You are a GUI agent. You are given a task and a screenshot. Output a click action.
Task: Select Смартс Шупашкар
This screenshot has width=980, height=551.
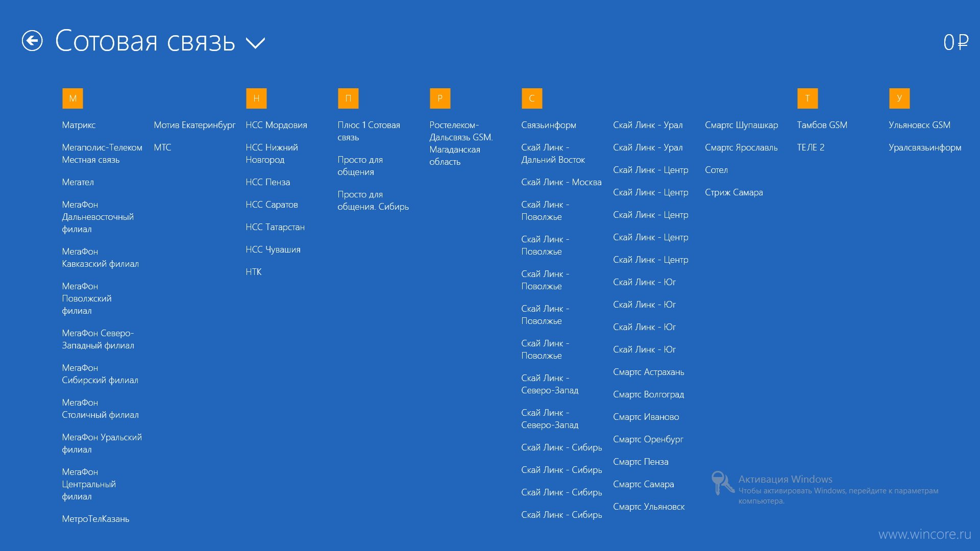(741, 125)
